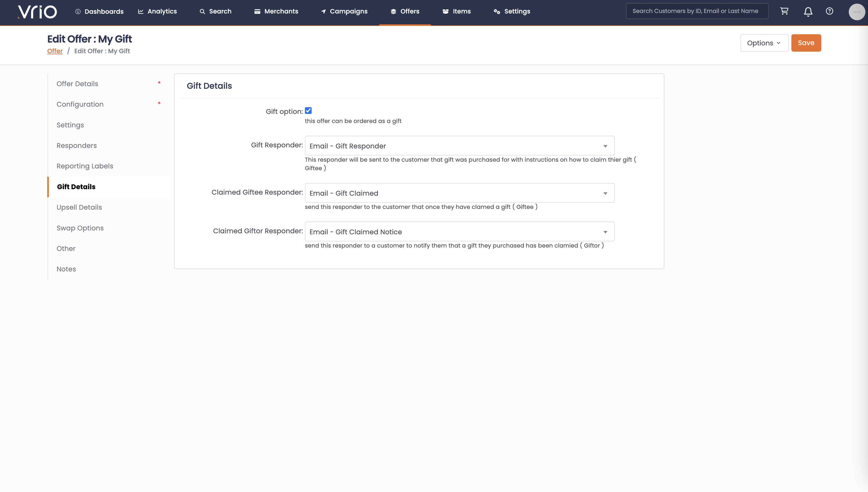Open the Merchants menu

click(276, 11)
